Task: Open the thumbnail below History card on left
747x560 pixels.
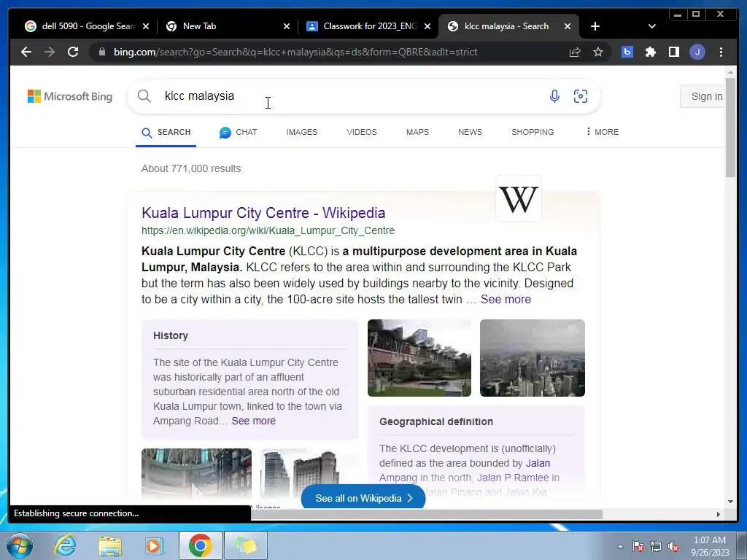Action: point(196,473)
